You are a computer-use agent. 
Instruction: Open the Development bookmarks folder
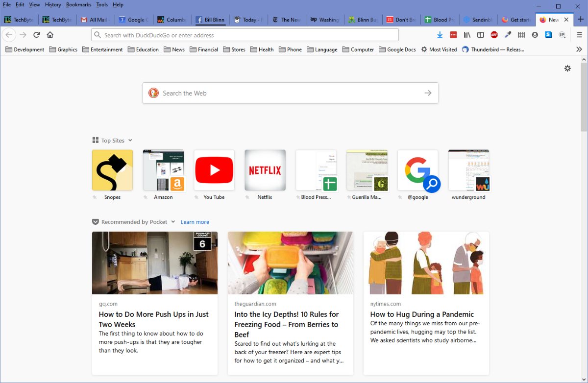(x=25, y=49)
